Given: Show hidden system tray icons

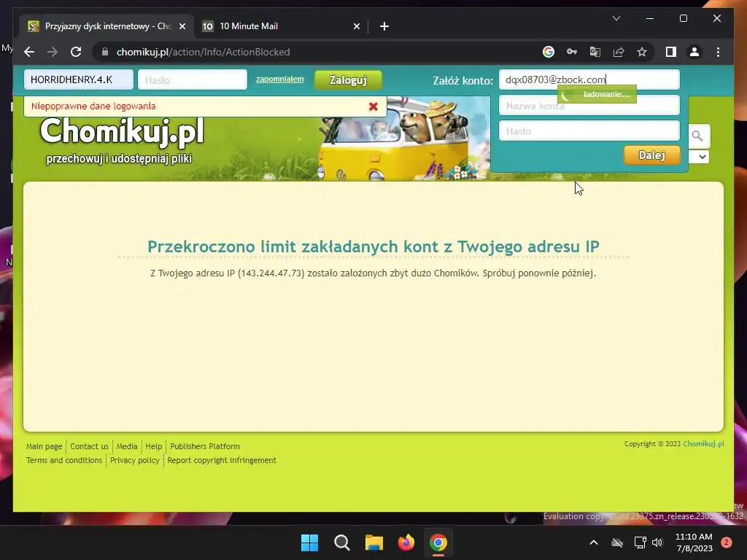Looking at the screenshot, I should (x=594, y=542).
